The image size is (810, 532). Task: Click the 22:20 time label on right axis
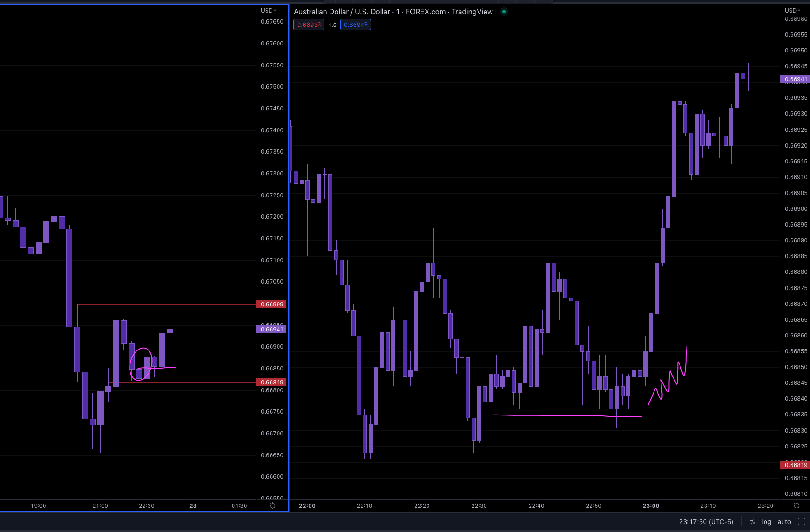point(422,506)
